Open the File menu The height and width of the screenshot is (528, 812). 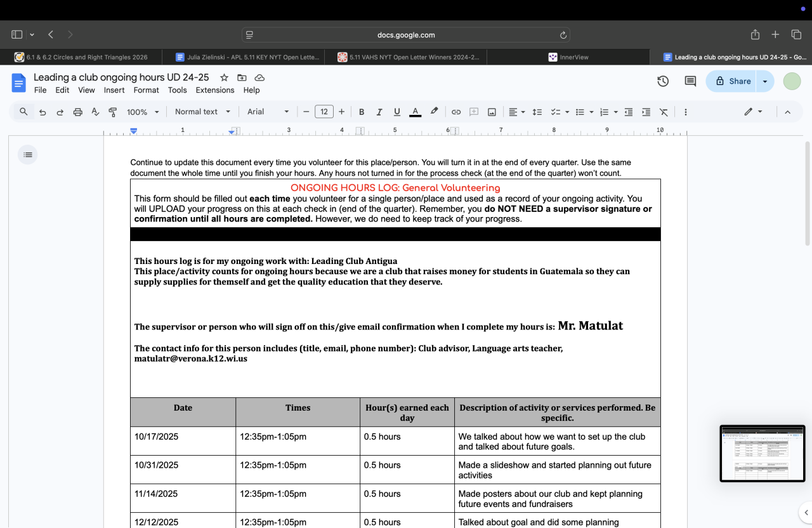tap(40, 90)
